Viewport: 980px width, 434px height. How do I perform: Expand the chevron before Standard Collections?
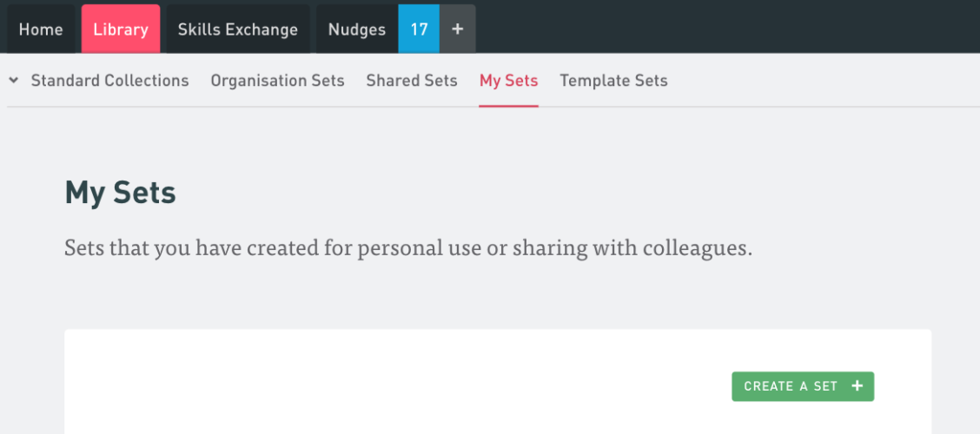[14, 81]
